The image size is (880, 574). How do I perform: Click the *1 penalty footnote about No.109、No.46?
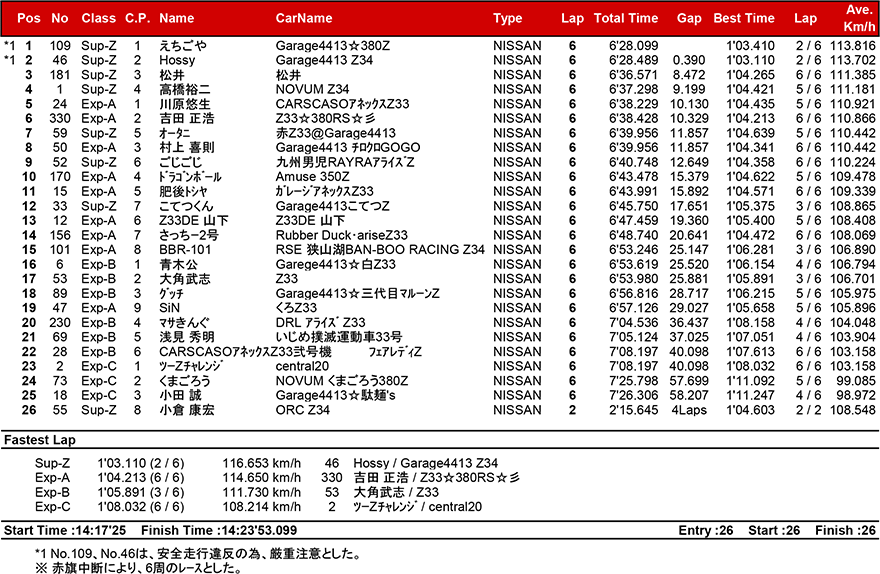(x=198, y=554)
